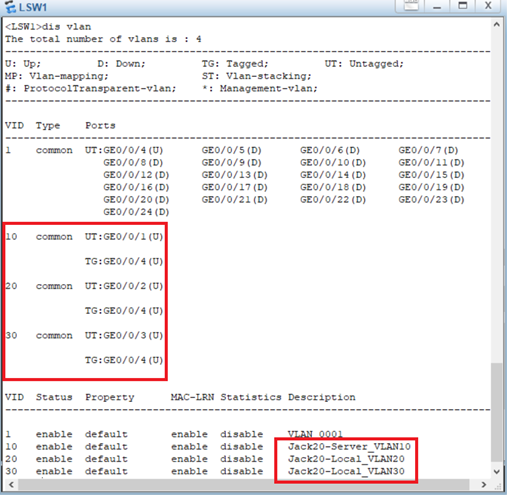Image resolution: width=507 pixels, height=495 pixels.
Task: Click port 'GE0/0/7(D)'
Action: [x=428, y=150]
